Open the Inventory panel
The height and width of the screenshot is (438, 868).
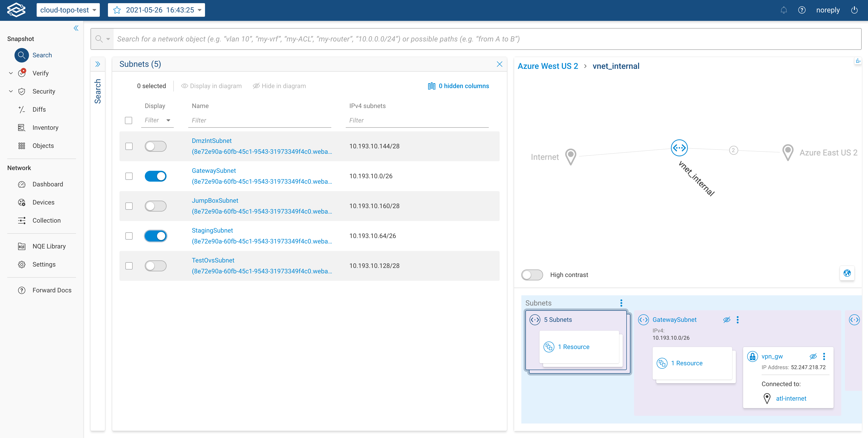coord(45,128)
